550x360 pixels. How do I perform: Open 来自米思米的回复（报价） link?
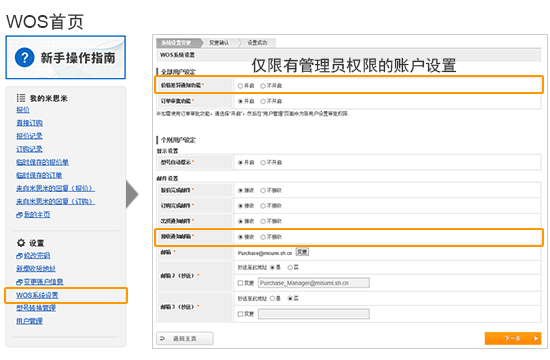(55, 188)
